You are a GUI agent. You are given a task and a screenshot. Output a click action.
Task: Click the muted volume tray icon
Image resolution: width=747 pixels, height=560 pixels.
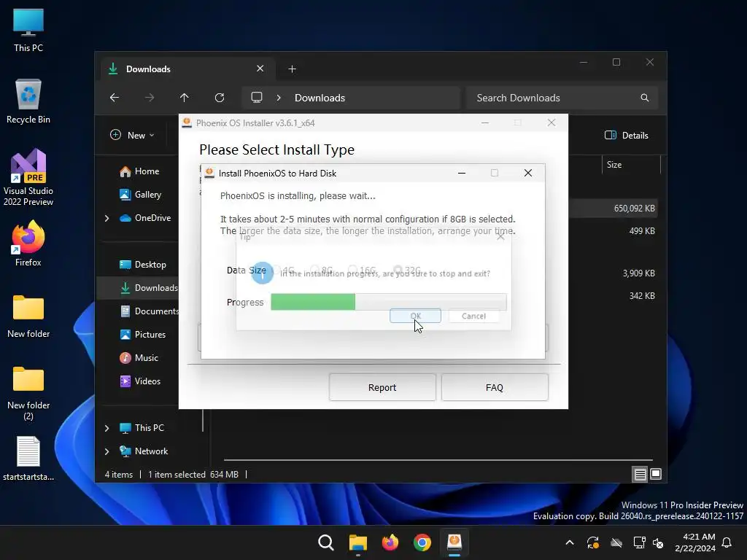click(658, 542)
